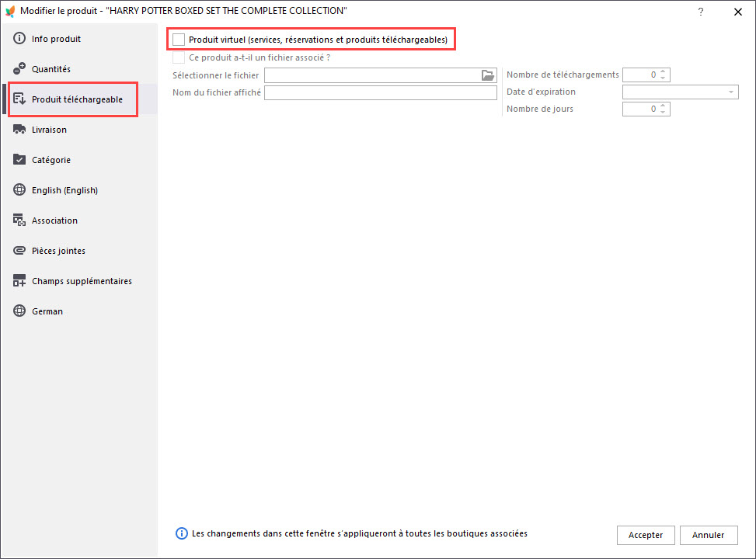Click the Livraison truck icon
Image resolution: width=756 pixels, height=559 pixels.
19,129
